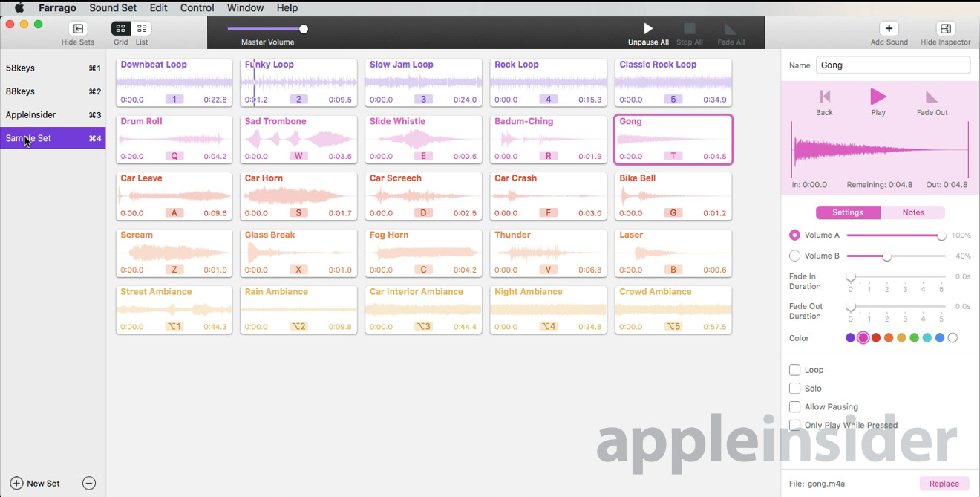Screen dimensions: 980x497
Task: Trigger the Laser tile
Action: (673, 253)
